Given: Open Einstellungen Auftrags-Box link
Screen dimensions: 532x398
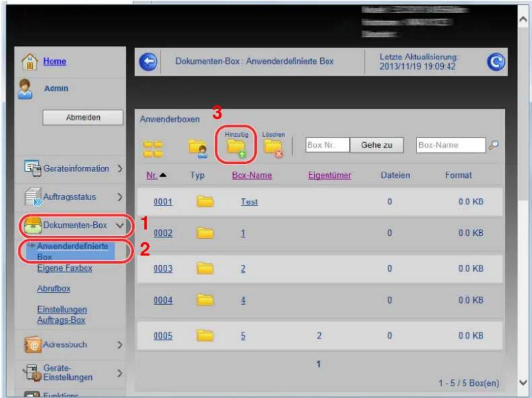Looking at the screenshot, I should pyautogui.click(x=62, y=315).
